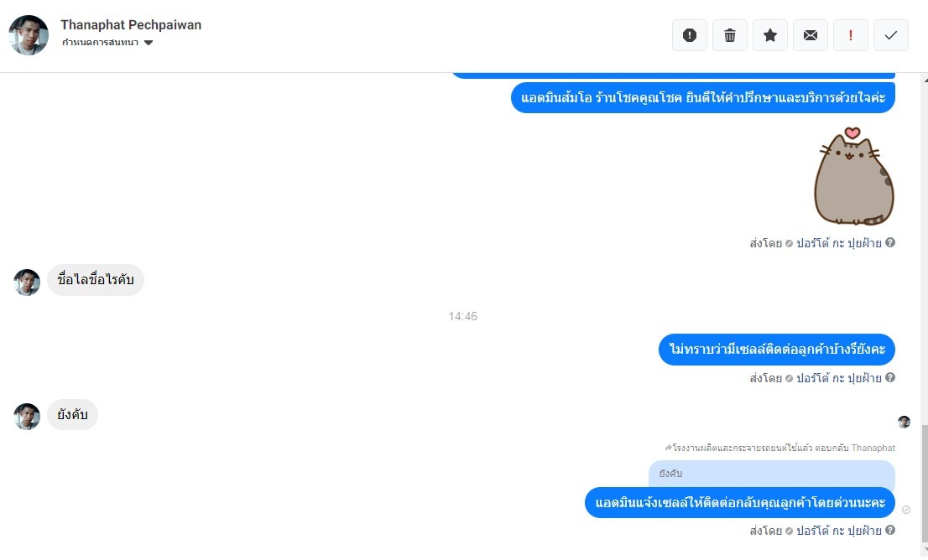Click help icon beside first sender label
This screenshot has width=928, height=560.
coord(890,242)
